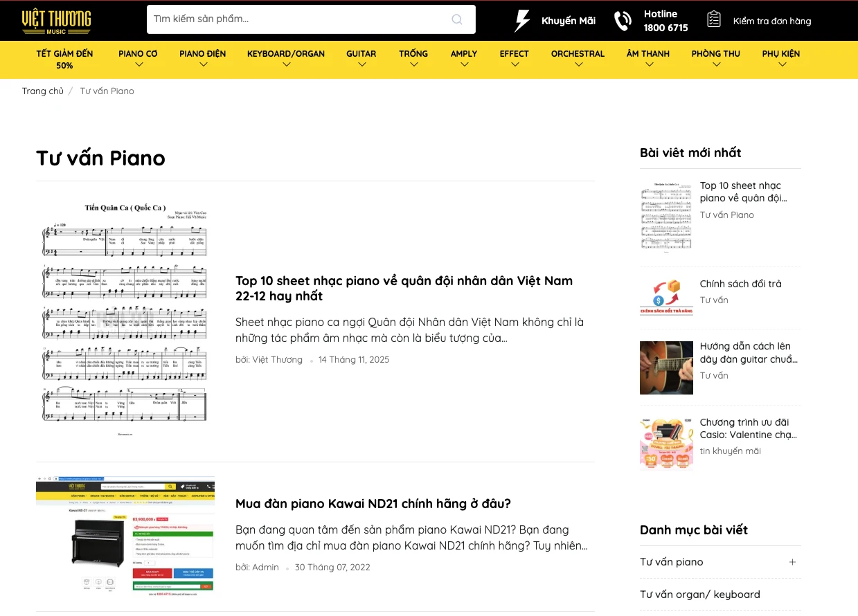Screen dimensions: 858x616
Task: Open the GUITAR category dropdown
Action: tap(361, 60)
